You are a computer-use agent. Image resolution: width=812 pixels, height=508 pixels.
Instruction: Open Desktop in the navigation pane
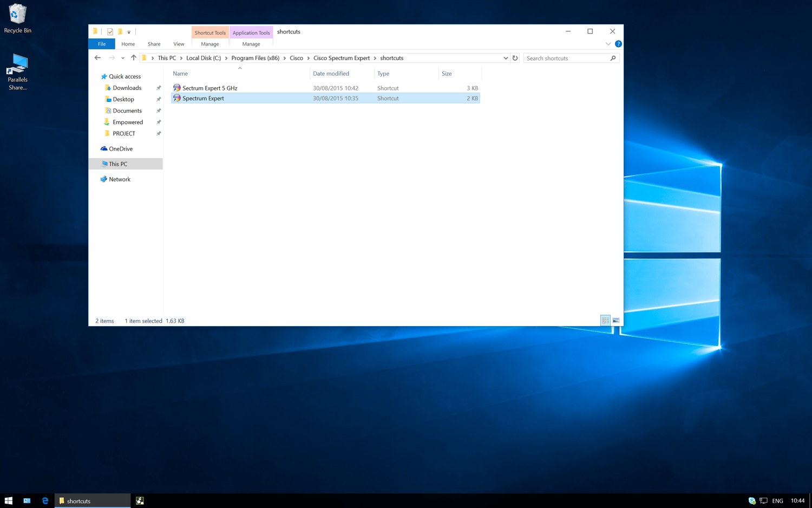click(x=123, y=99)
